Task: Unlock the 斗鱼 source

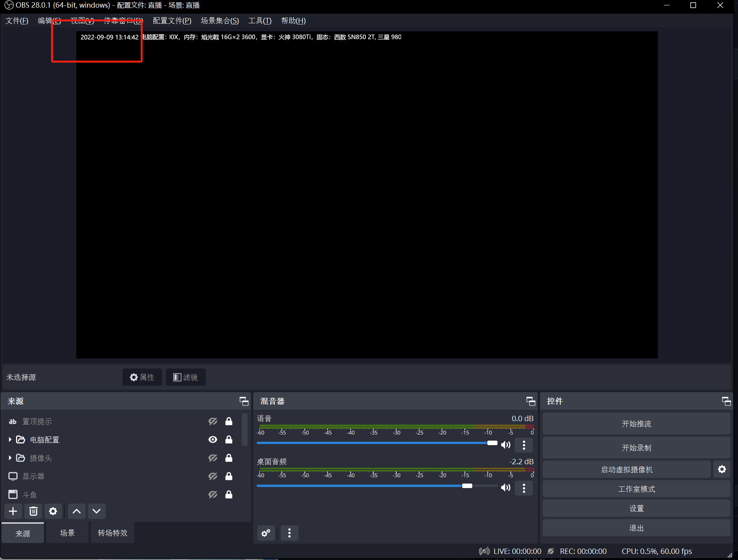Action: pyautogui.click(x=229, y=494)
